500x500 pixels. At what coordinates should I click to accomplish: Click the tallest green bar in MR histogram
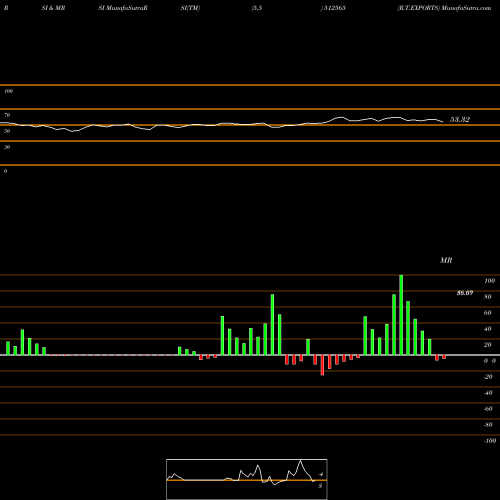tap(401, 315)
